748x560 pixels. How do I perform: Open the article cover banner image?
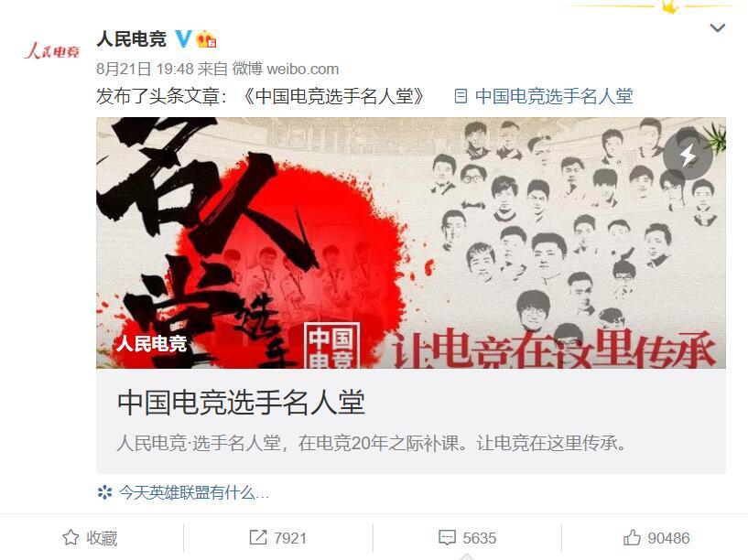click(x=411, y=242)
